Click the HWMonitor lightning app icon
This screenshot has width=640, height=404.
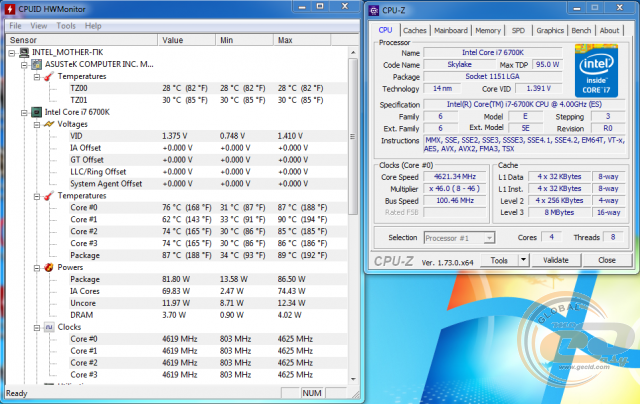pyautogui.click(x=10, y=9)
